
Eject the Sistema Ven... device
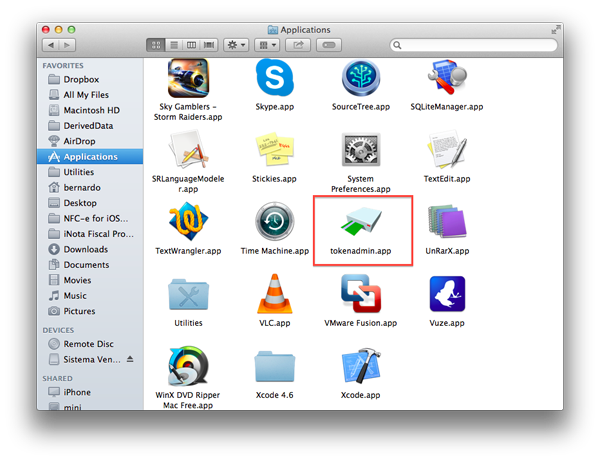(130, 359)
